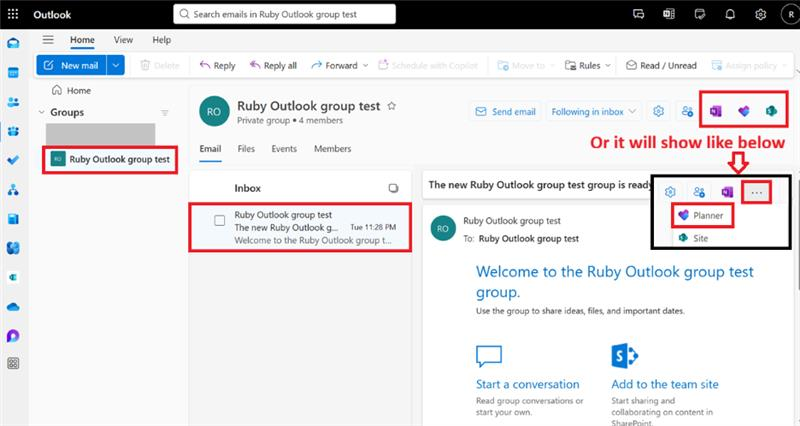Open Groups from the left sidebar
This screenshot has height=426, width=800.
13,131
